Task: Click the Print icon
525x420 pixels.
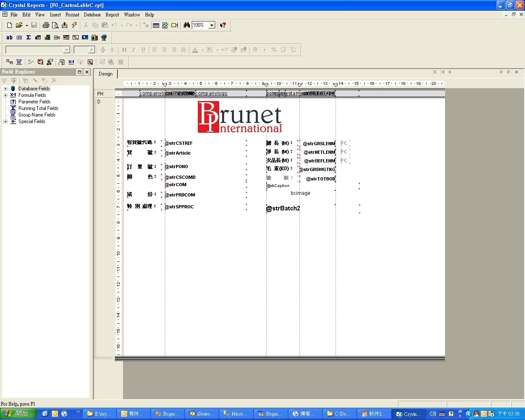Action: [46, 25]
